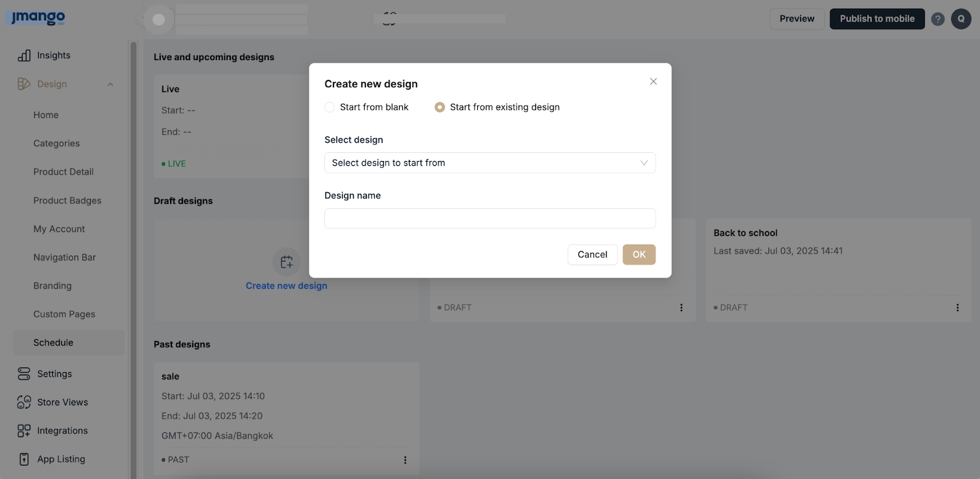Choose Start from existing design option
This screenshot has width=980, height=479.
point(440,107)
